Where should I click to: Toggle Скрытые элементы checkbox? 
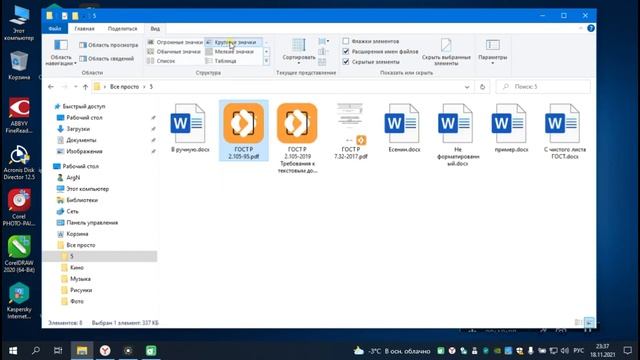tap(346, 62)
